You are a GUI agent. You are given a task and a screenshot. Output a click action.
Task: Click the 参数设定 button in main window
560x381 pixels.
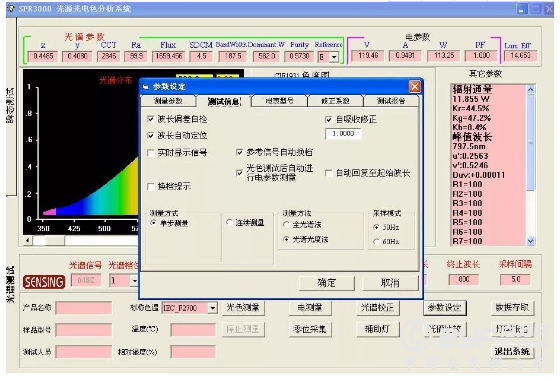click(445, 308)
